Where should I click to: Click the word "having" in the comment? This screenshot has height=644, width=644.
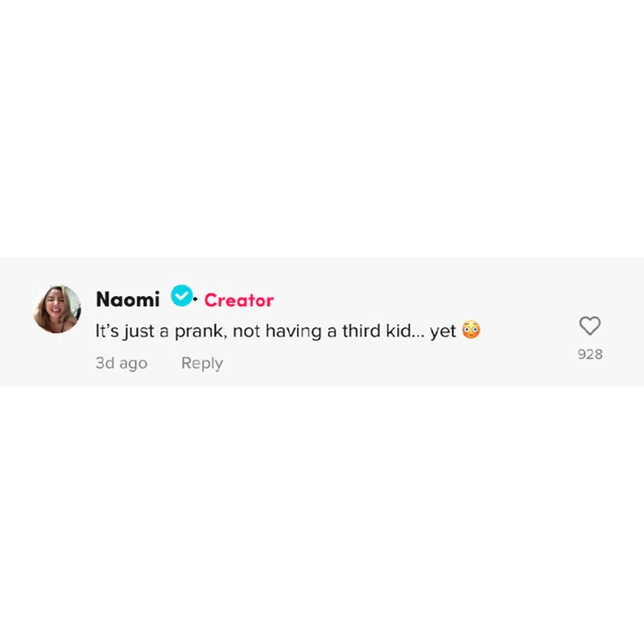tap(294, 332)
